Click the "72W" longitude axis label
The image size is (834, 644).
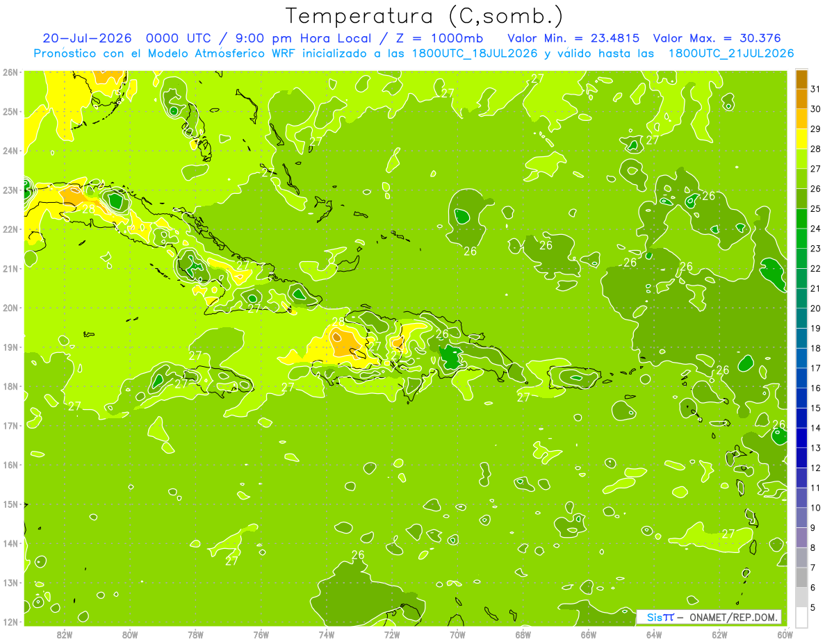coord(392,634)
